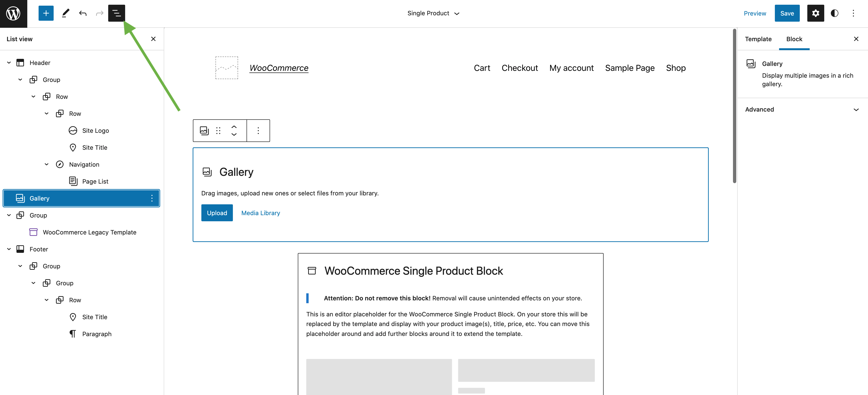Open the Document Overview list view icon
This screenshot has width=868, height=395.
coord(116,13)
